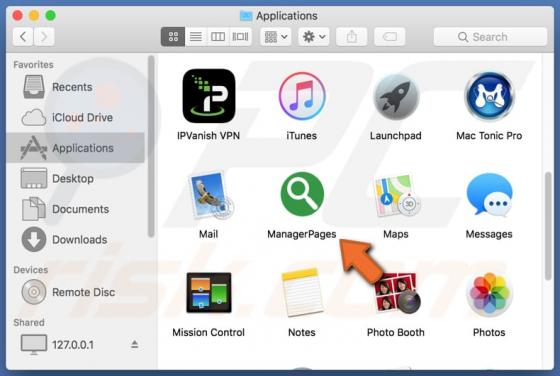Switch to list view
Screen dimensions: 560x376
coord(196,36)
